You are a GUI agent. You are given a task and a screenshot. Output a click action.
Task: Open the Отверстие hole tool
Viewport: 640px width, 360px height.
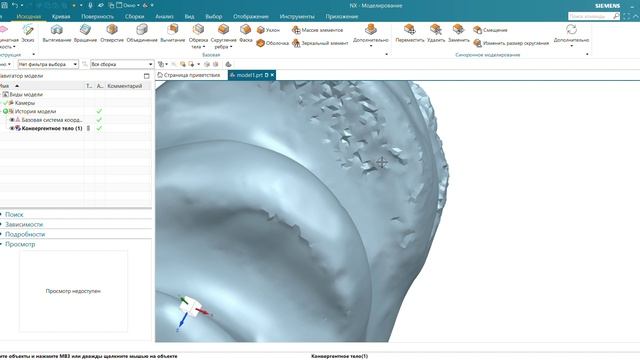coord(112,33)
